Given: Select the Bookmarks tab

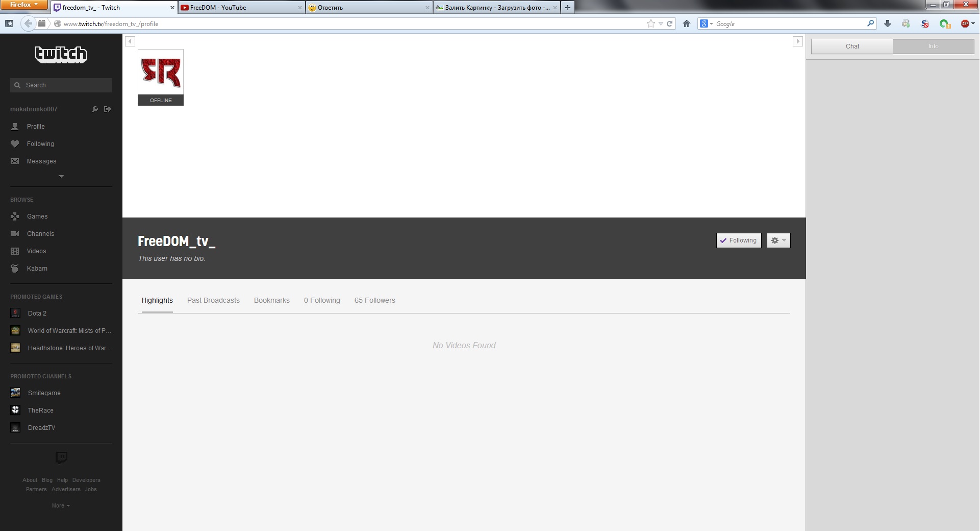Looking at the screenshot, I should pyautogui.click(x=272, y=300).
